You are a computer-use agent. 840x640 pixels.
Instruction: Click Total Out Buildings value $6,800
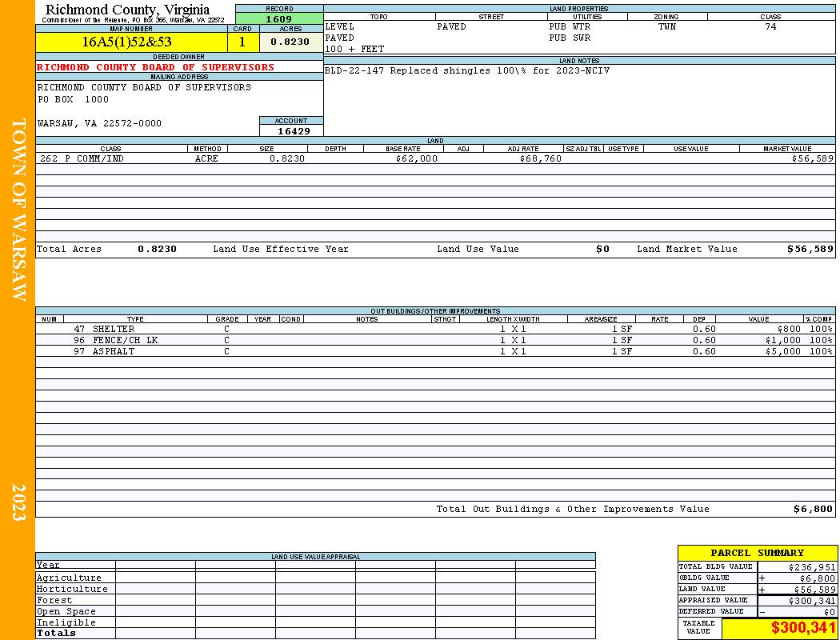tap(813, 509)
